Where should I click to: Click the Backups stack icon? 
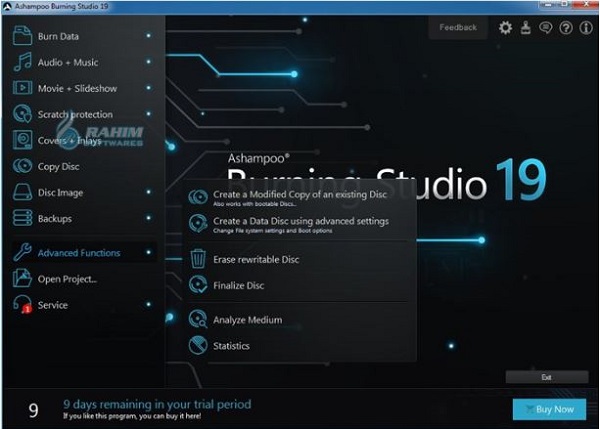click(x=22, y=218)
